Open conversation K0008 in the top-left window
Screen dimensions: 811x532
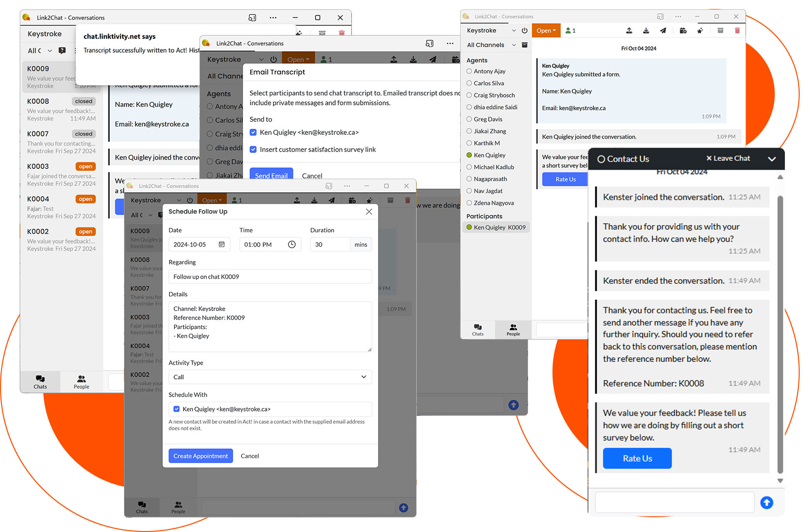click(62, 109)
